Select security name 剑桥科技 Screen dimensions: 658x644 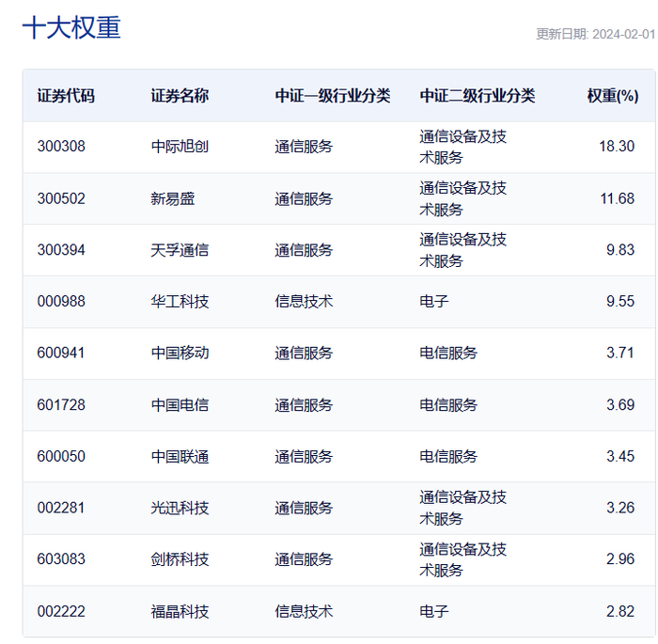(180, 559)
